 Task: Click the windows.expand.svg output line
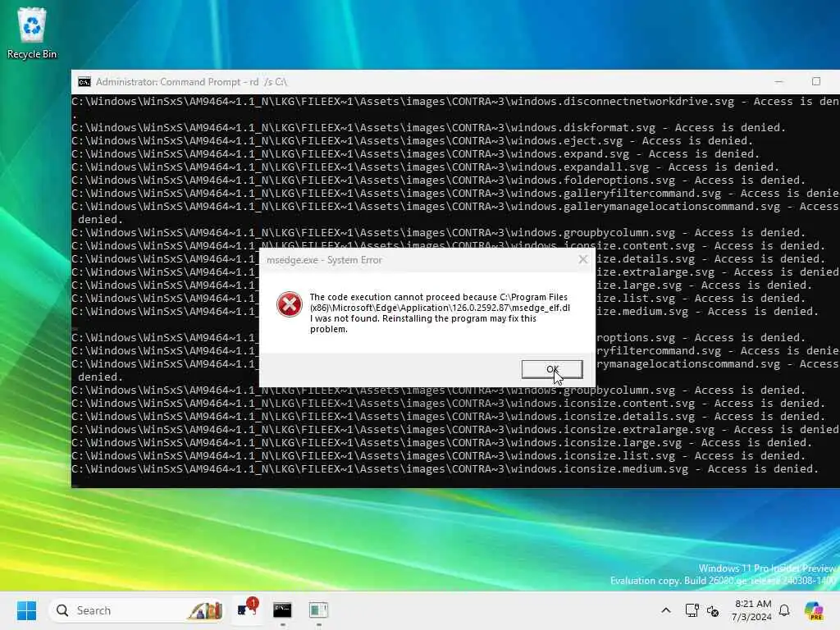pos(415,153)
